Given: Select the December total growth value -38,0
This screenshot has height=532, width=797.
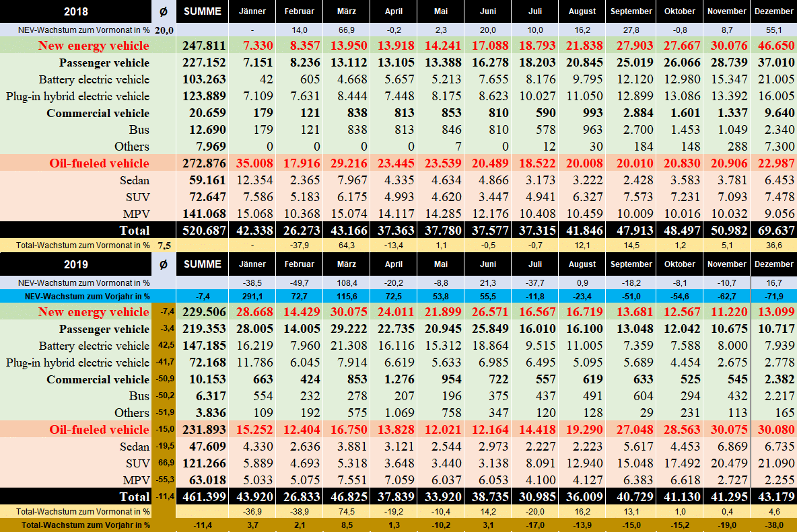Looking at the screenshot, I should 773,525.
